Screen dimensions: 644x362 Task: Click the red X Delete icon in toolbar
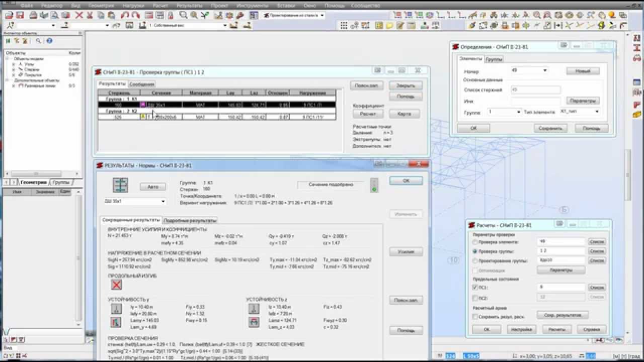click(x=79, y=16)
